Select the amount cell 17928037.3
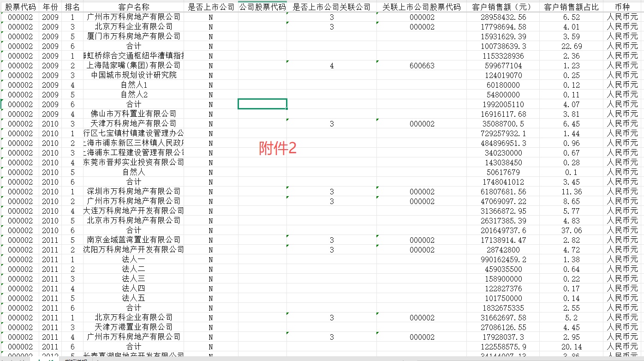This screenshot has height=361, width=644. [502, 337]
